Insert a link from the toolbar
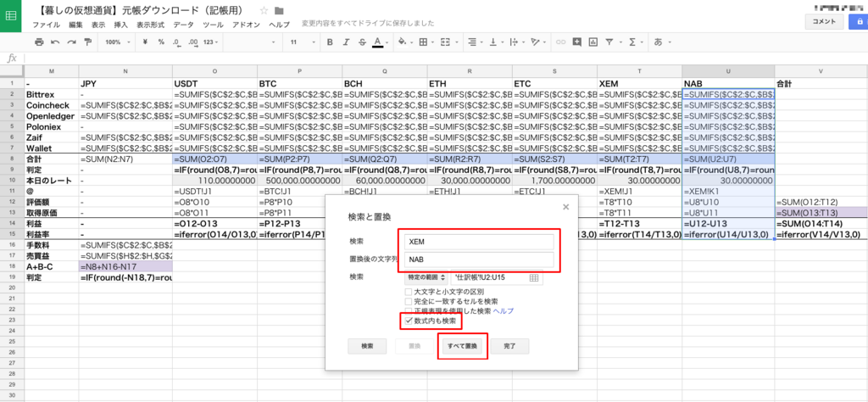This screenshot has height=402, width=868. [561, 42]
